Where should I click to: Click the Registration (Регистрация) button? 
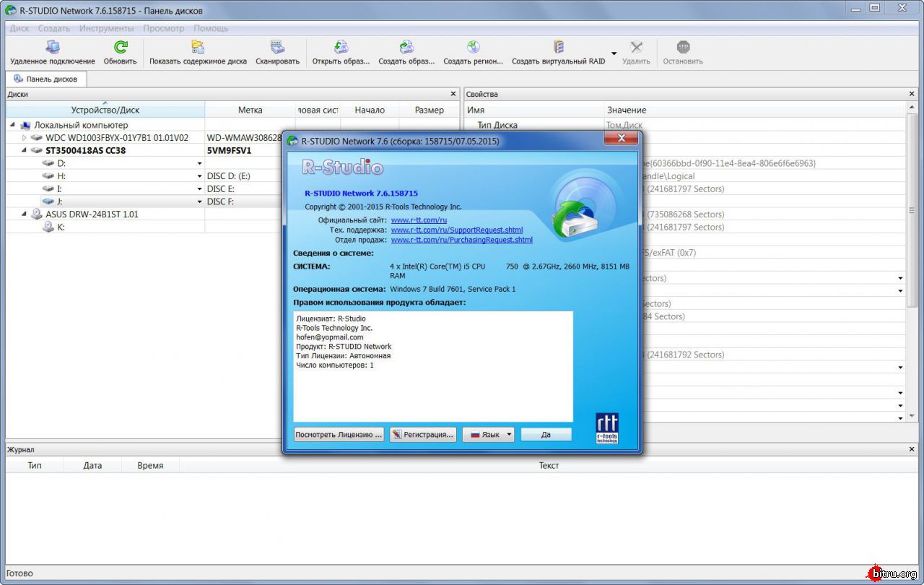pos(423,434)
